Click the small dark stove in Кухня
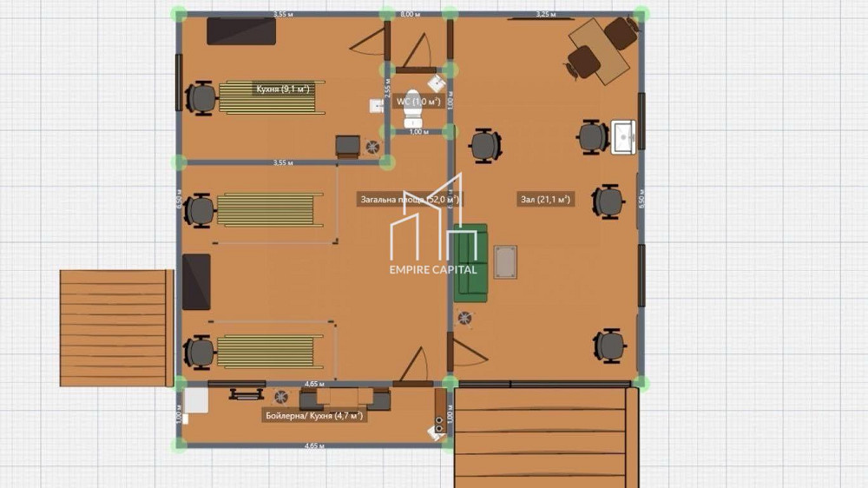The image size is (868, 488). coord(348,145)
